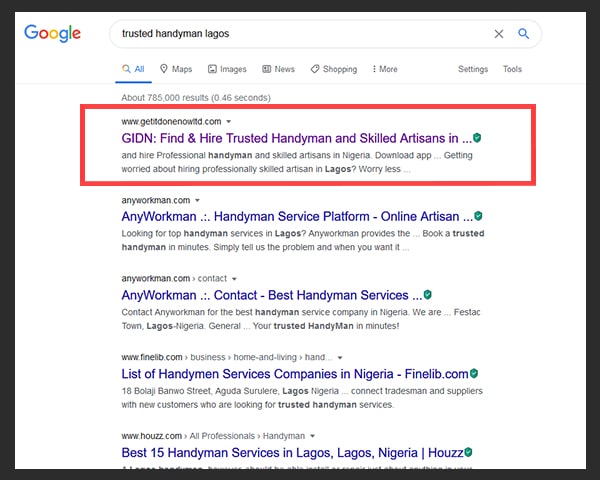Open the GIDN Find & Hire Trusted Handyman result
600x480 pixels.
(297, 138)
